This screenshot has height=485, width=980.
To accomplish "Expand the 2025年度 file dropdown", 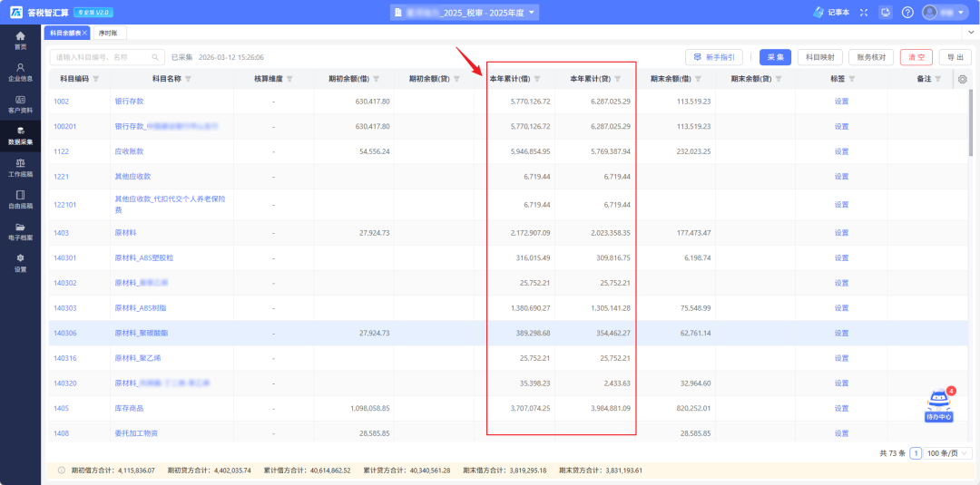I will pos(533,13).
